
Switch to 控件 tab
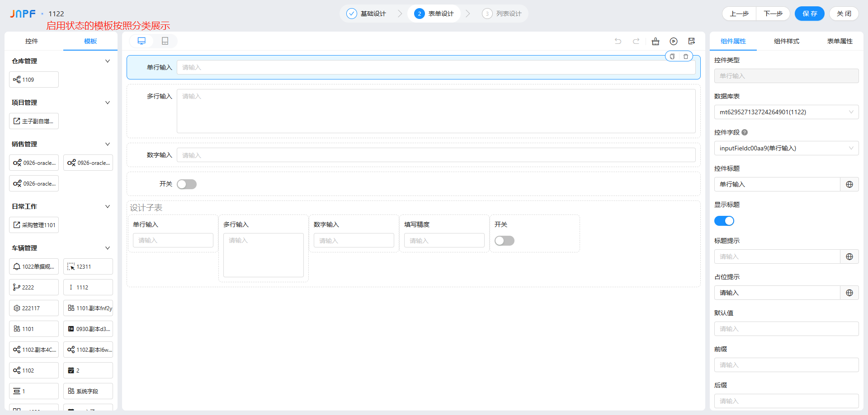(32, 41)
